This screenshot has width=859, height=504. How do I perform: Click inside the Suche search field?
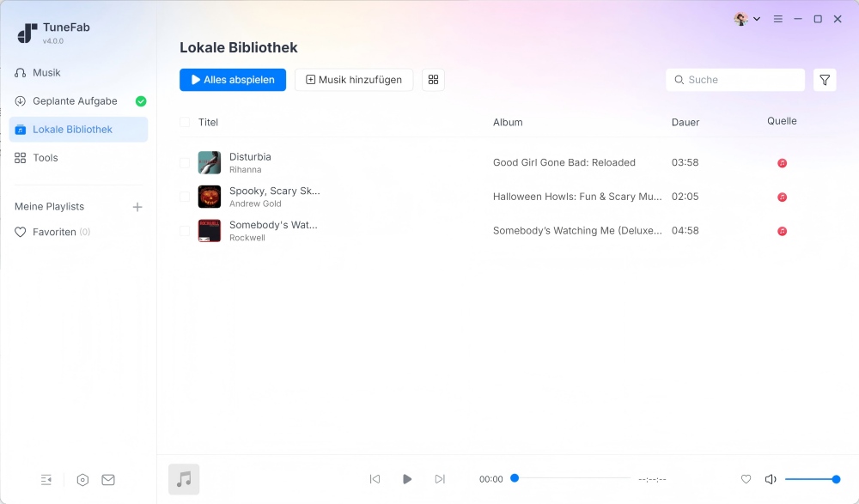point(734,79)
